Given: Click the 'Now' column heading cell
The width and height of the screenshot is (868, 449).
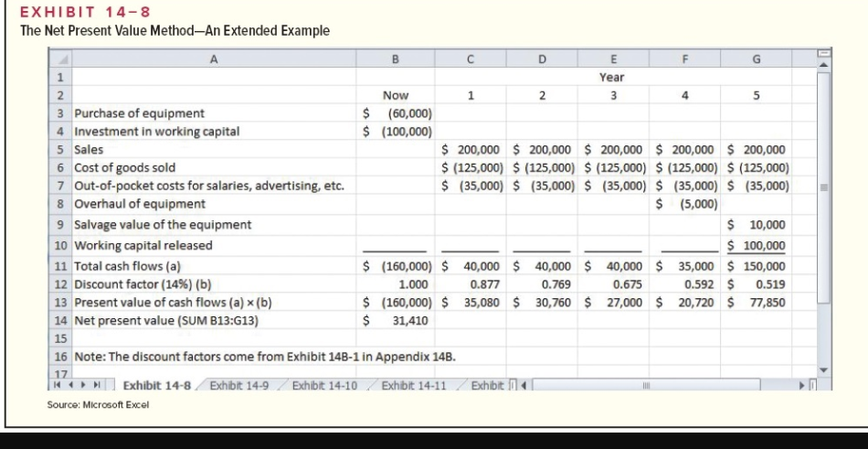Looking at the screenshot, I should click(x=396, y=95).
